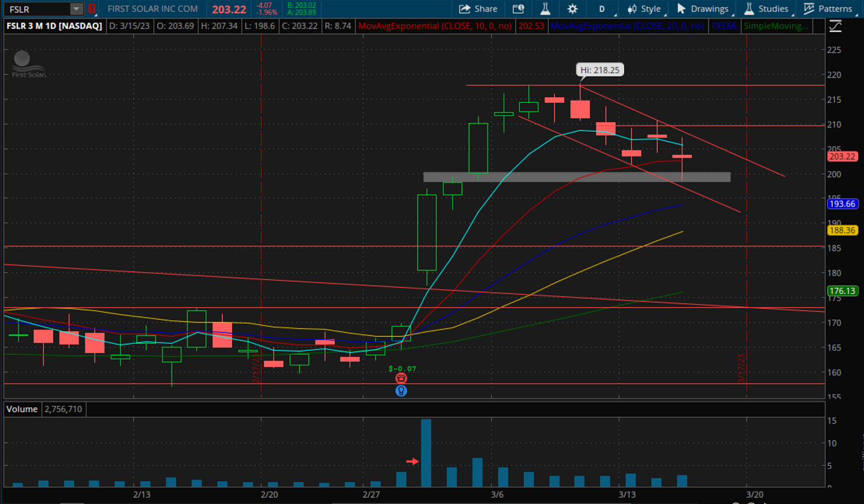Click the quick time frame camera icon
This screenshot has height=504, width=864.
[518, 9]
